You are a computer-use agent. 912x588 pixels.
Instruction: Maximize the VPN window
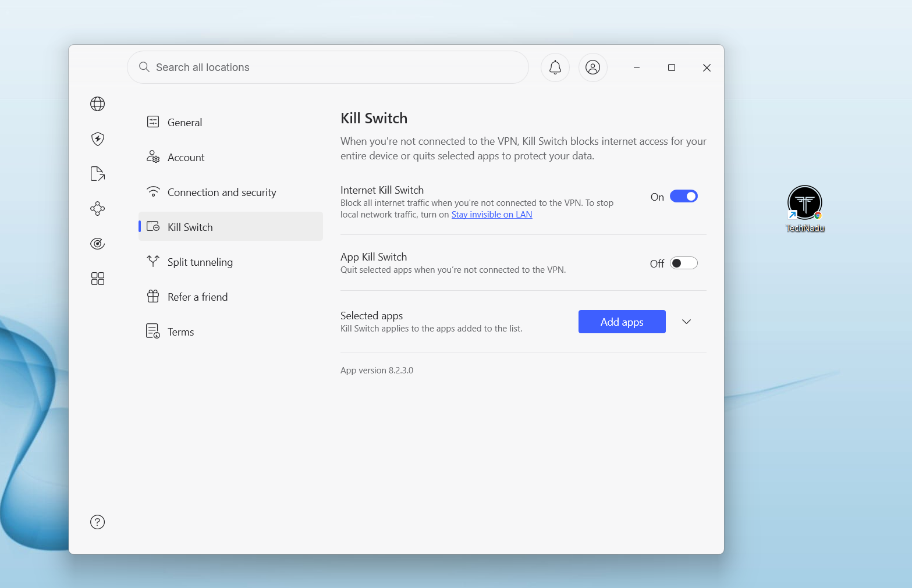tap(672, 67)
